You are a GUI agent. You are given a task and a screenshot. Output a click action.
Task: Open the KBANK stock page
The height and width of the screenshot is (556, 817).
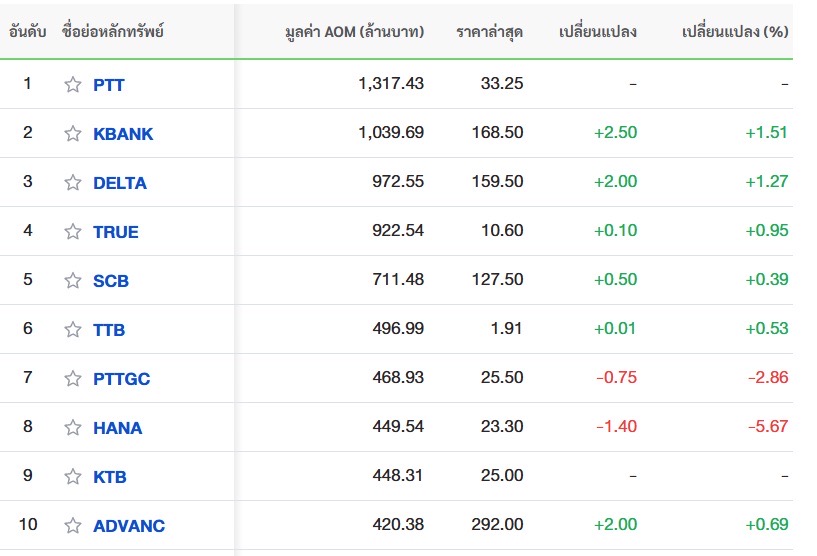[x=123, y=134]
